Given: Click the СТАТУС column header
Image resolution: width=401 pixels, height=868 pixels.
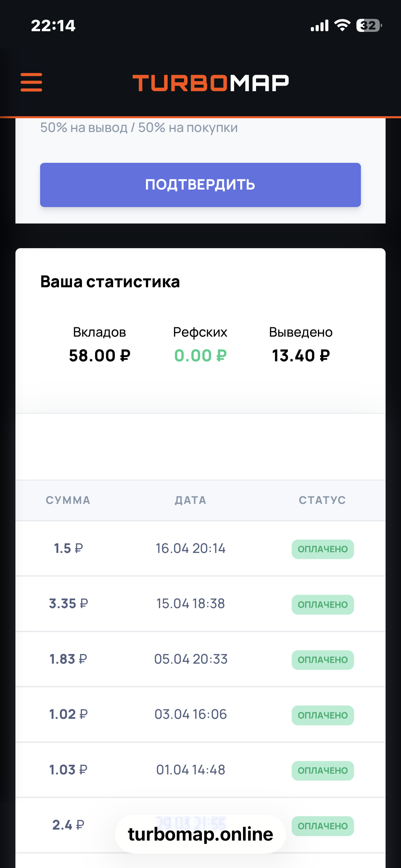Looking at the screenshot, I should 322,500.
